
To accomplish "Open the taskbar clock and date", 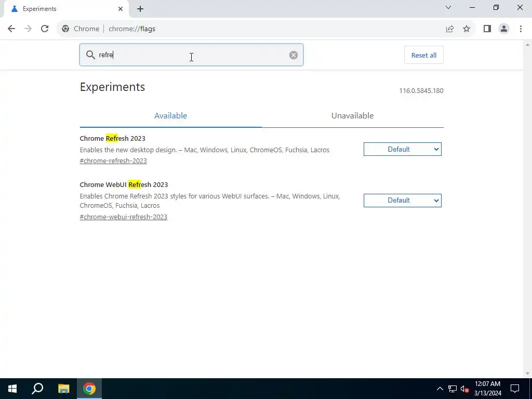I will click(x=487, y=389).
